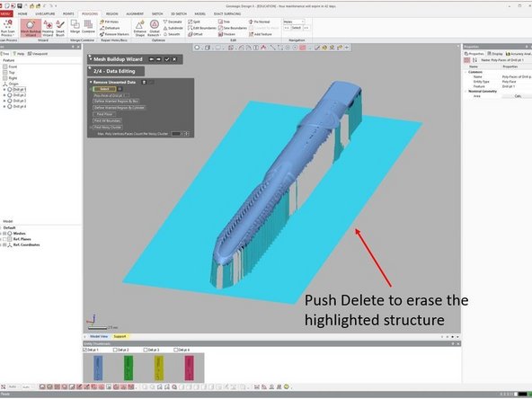Select the green Drill pt 2 thumbnail

click(129, 368)
